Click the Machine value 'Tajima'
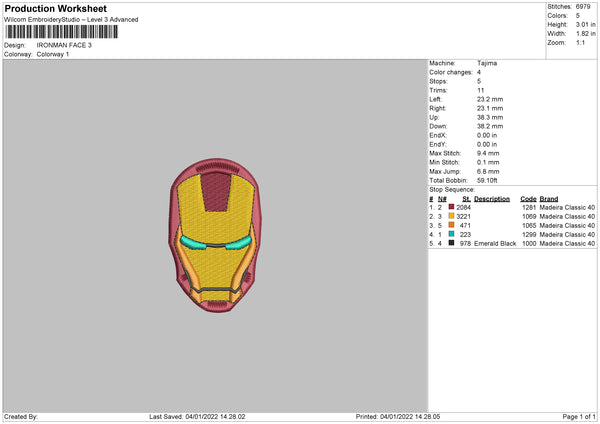Image resolution: width=600 pixels, height=424 pixels. (x=487, y=63)
